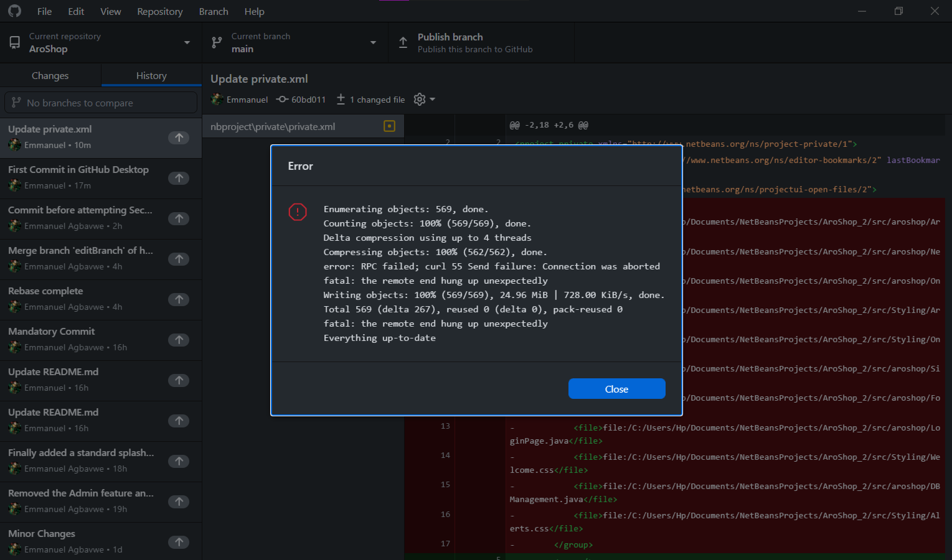
Task: Click the commit SHA 60bd011
Action: (301, 100)
